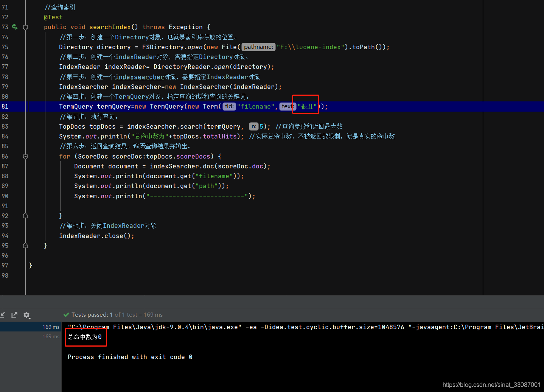
Task: Click the run test gutter icon beside searchIndex
Action: [15, 27]
